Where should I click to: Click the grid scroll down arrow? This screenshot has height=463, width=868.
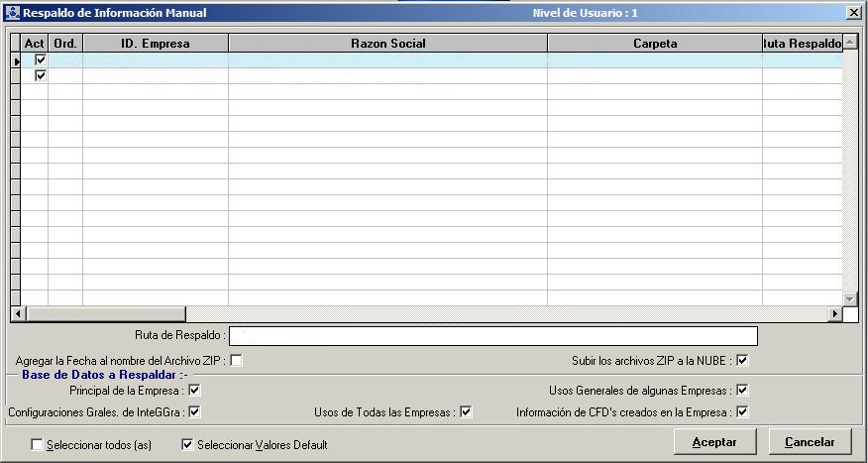coord(849,298)
